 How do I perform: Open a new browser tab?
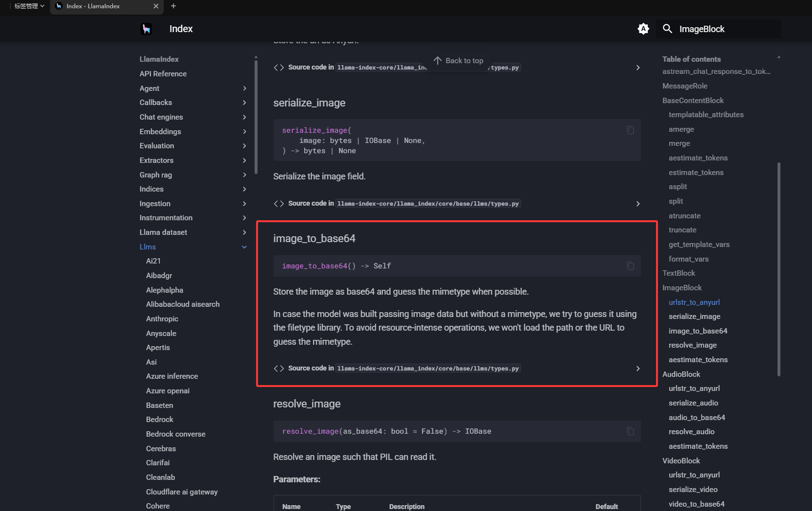[x=173, y=6]
